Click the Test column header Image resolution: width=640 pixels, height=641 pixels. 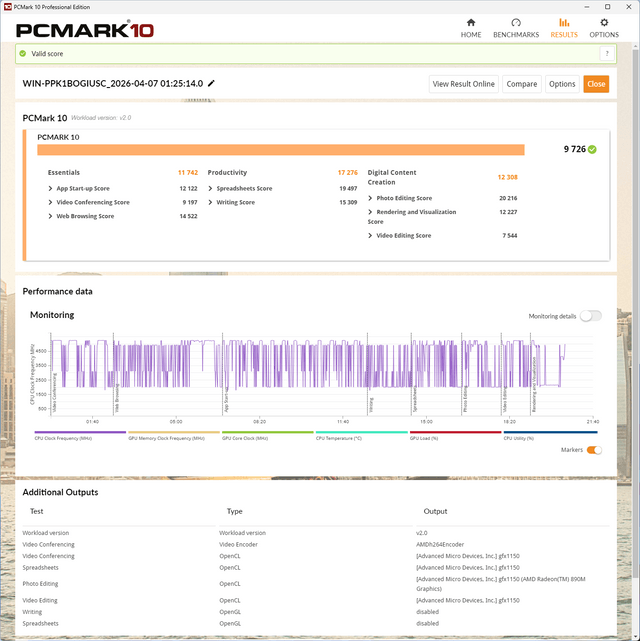click(x=36, y=511)
